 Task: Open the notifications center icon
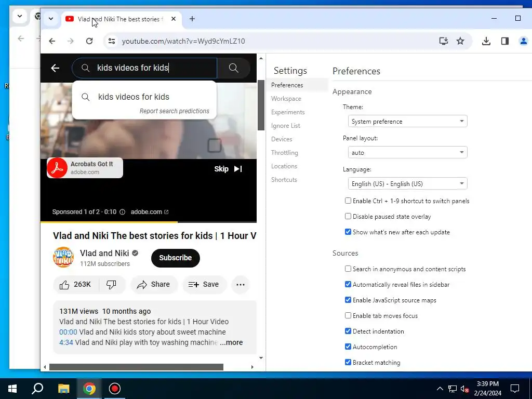tap(515, 389)
